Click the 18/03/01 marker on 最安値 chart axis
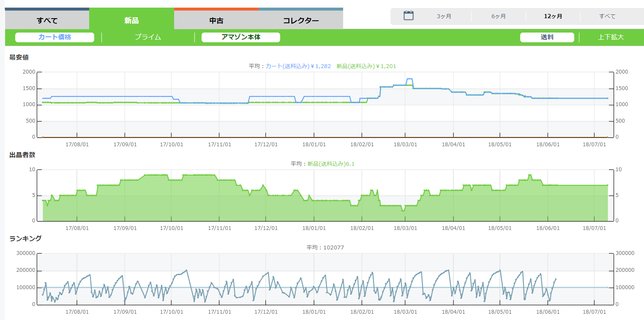This screenshot has height=320, width=644. (405, 144)
